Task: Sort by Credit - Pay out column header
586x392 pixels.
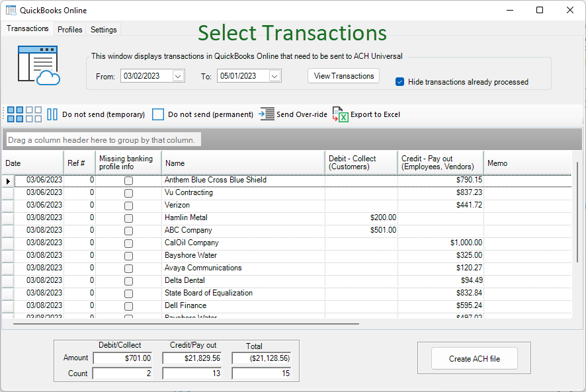Action: pos(440,163)
